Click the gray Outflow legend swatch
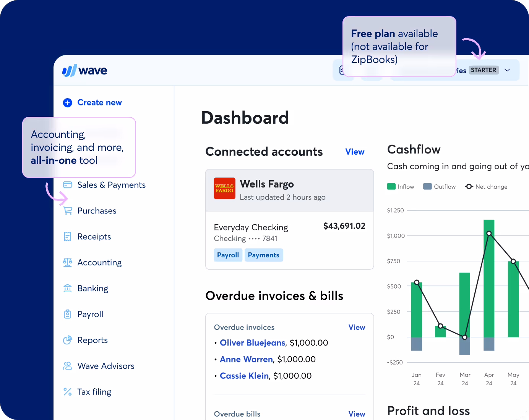529x420 pixels. point(427,186)
